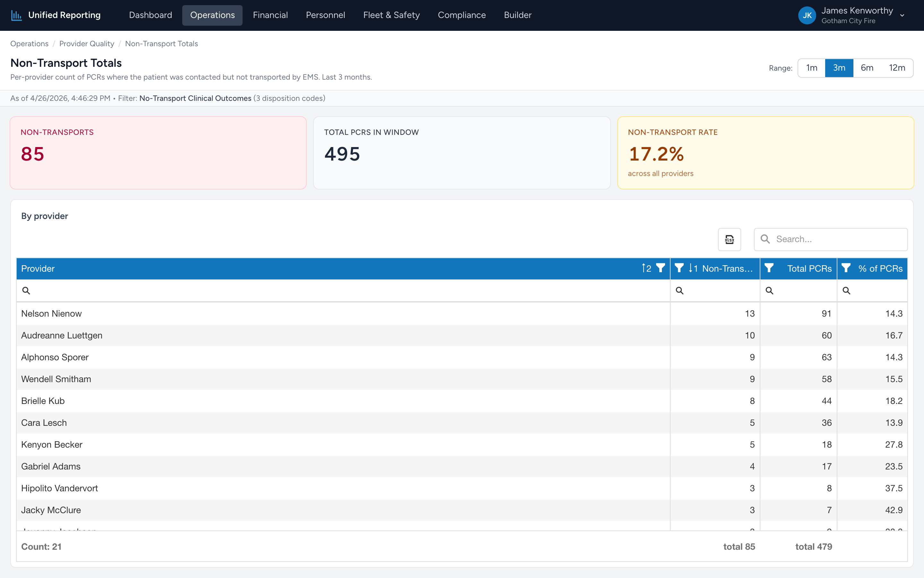This screenshot has width=924, height=578.
Task: Select the Jacky McClure row
Action: 462,510
